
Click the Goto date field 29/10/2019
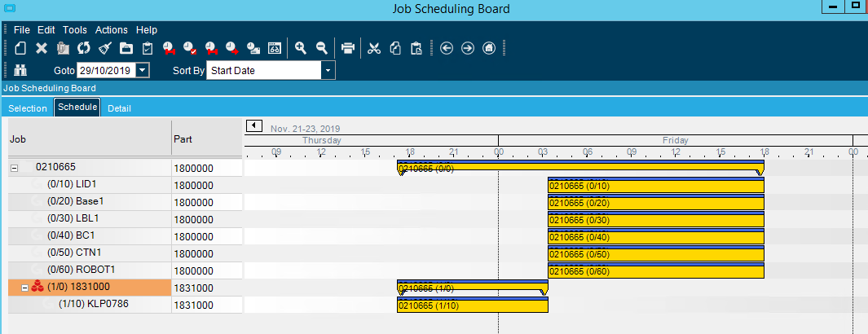tap(106, 70)
